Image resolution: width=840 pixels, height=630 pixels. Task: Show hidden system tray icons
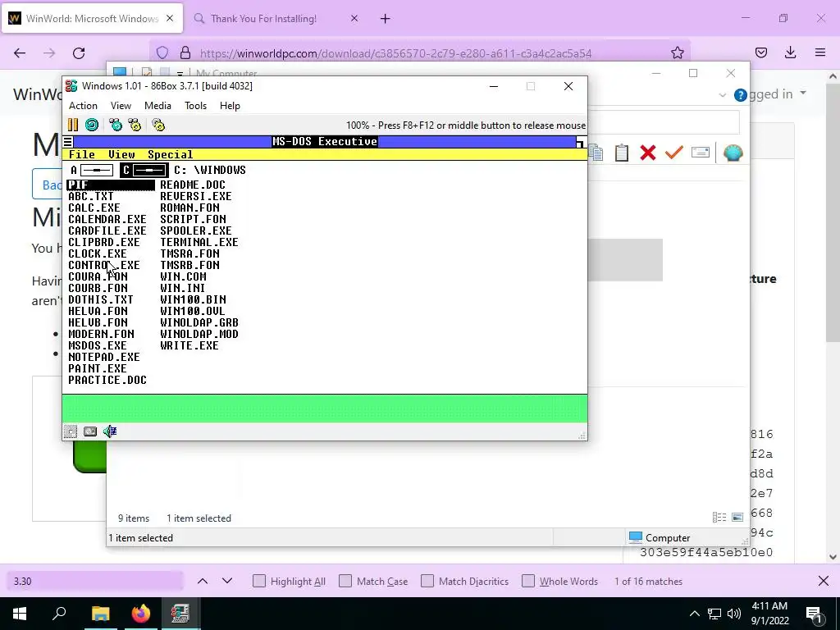[694, 614]
